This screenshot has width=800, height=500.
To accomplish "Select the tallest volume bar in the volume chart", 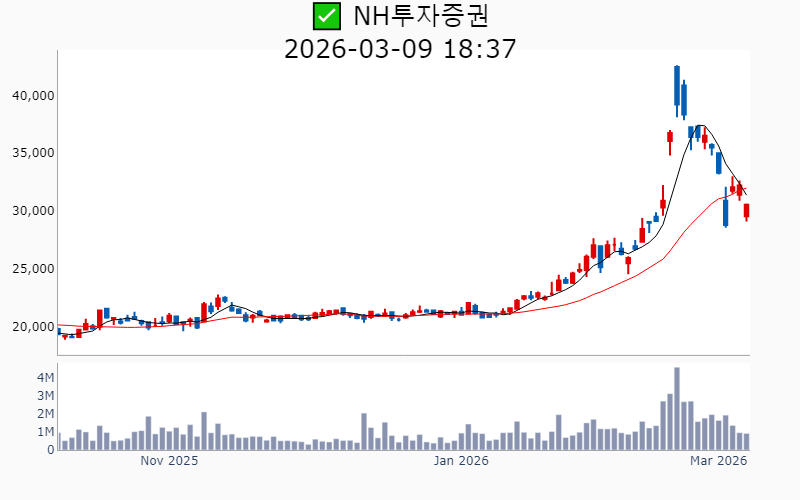I will pos(677,409).
